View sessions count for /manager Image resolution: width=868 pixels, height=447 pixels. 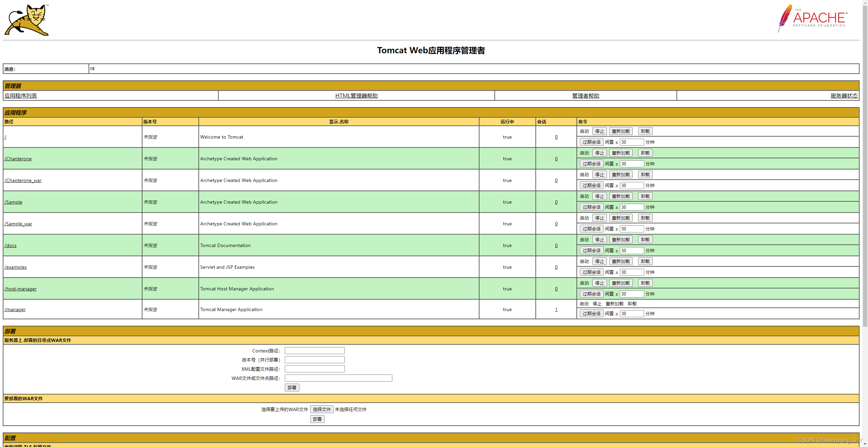point(556,309)
